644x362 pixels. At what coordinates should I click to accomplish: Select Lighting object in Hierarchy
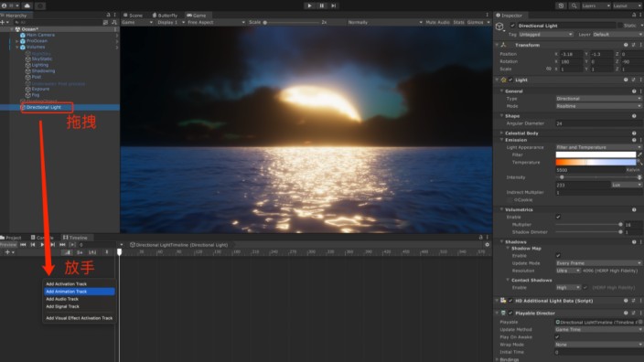[x=40, y=65]
